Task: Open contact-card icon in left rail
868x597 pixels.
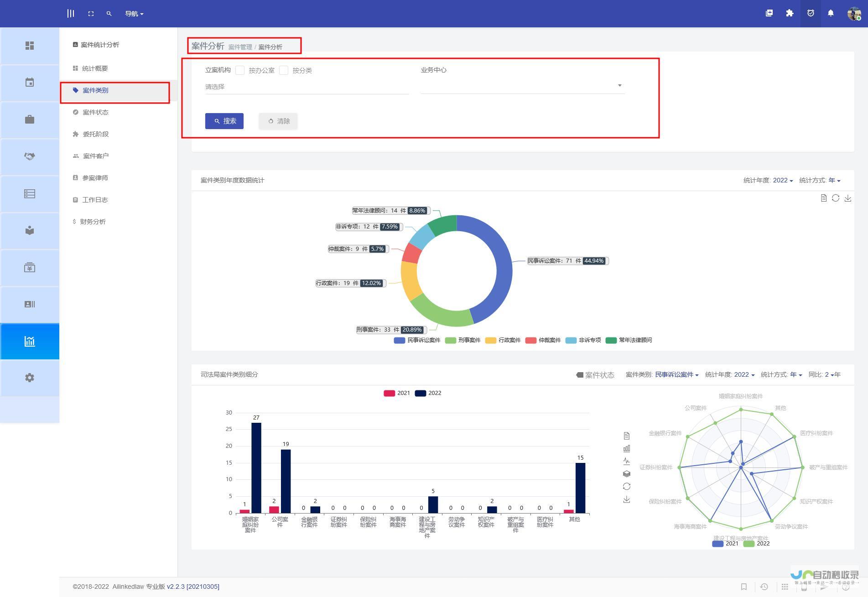Action: click(30, 304)
